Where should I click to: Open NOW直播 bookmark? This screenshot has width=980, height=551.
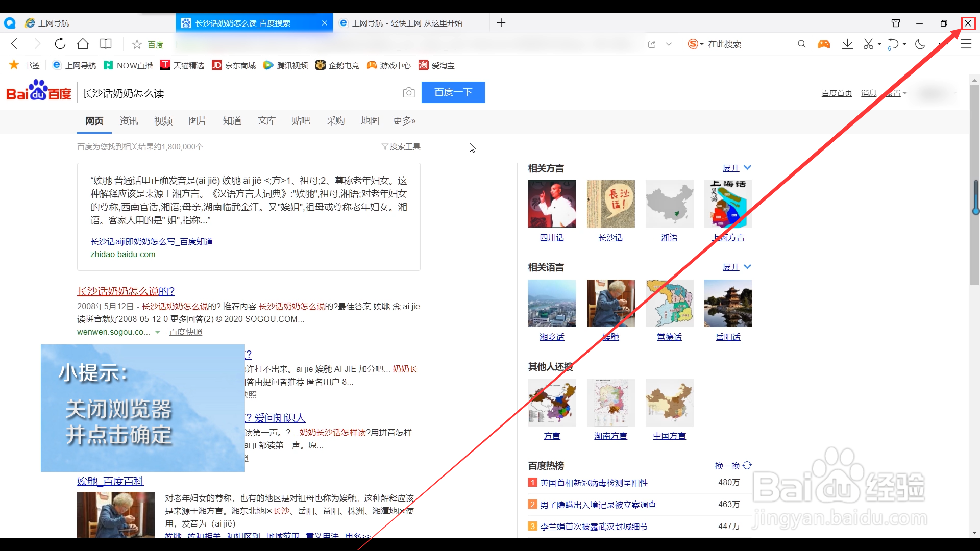point(128,65)
